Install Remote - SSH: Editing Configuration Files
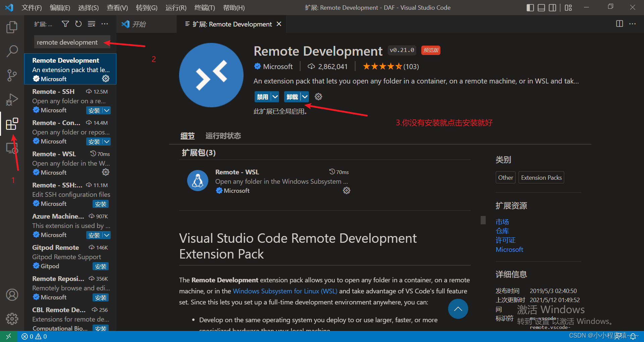Screen dimensions: 644x342 [101, 204]
